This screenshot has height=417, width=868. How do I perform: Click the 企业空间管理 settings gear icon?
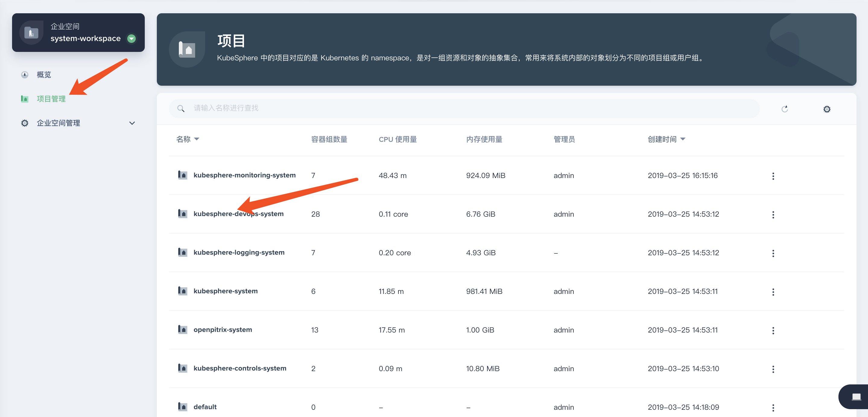24,123
